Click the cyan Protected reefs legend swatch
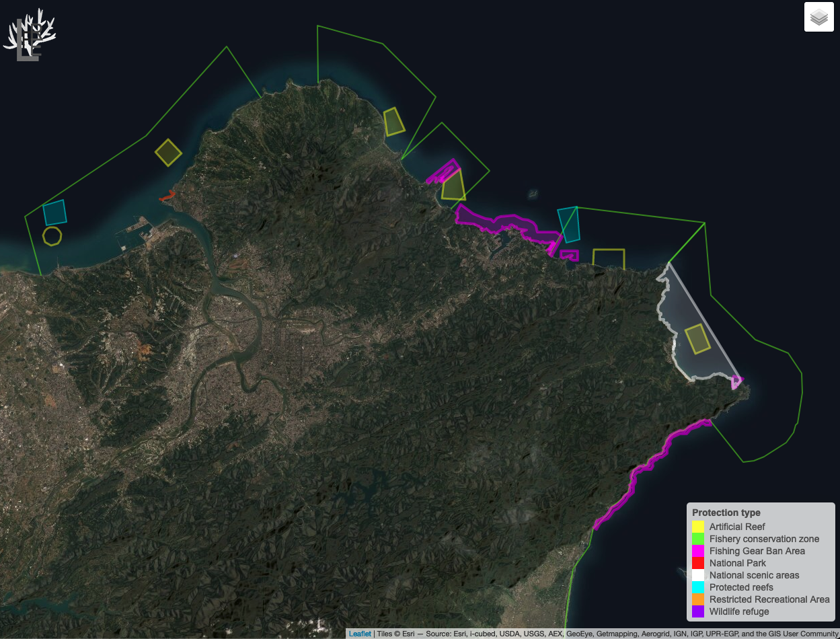840x639 pixels. point(698,587)
